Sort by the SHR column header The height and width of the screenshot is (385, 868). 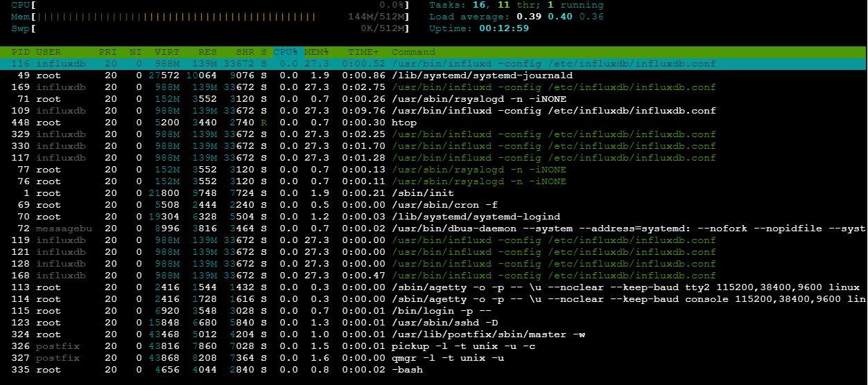246,52
